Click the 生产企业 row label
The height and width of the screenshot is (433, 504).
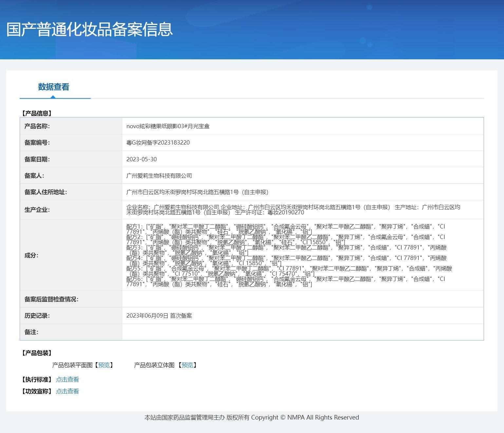point(37,210)
